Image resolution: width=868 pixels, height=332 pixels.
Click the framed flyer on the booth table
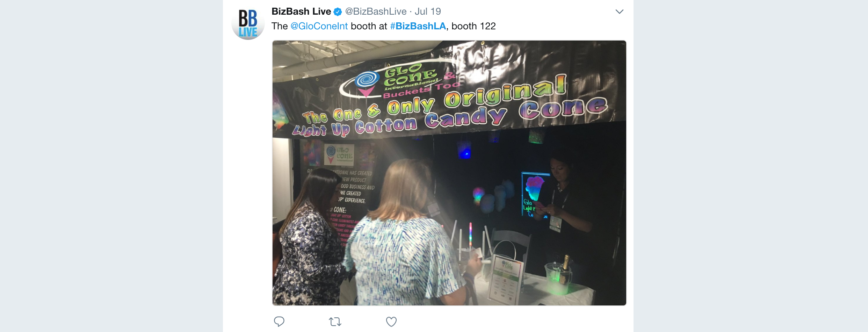click(x=507, y=280)
